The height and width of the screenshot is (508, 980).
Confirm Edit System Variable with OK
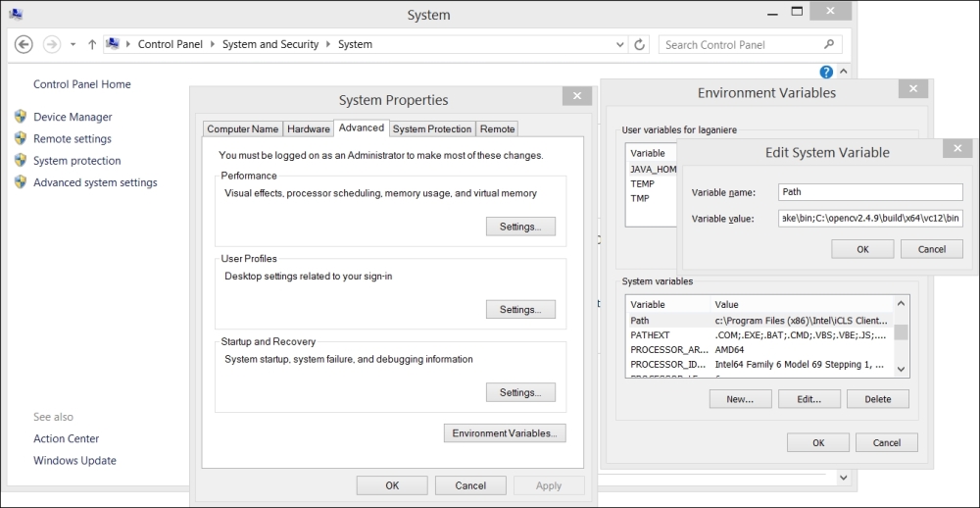coord(862,249)
